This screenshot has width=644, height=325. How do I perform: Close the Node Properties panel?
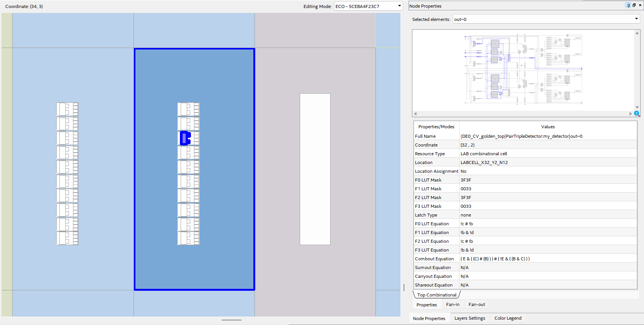[640, 5]
